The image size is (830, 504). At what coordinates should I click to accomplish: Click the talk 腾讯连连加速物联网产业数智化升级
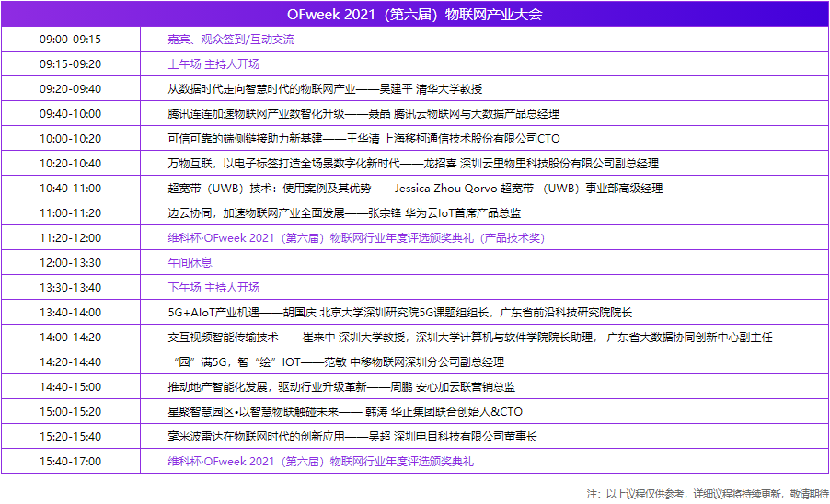363,114
